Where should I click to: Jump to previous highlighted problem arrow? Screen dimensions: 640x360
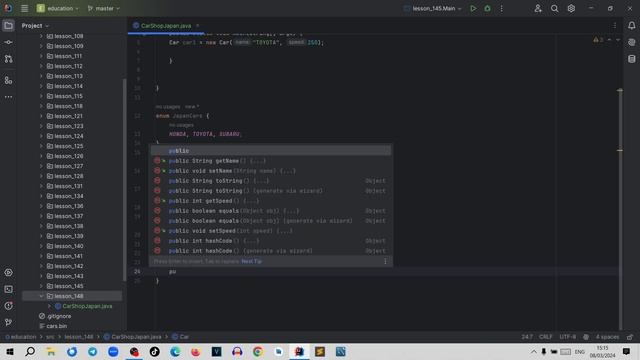click(609, 40)
